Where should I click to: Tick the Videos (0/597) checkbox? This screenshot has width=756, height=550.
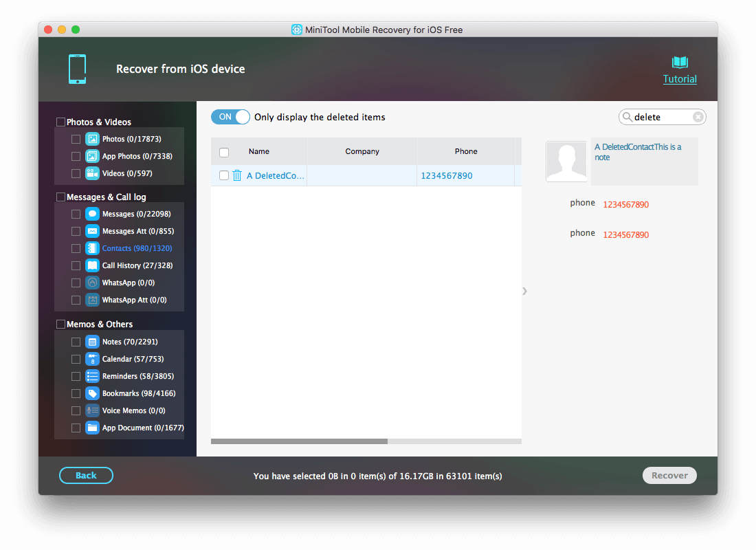click(x=76, y=173)
